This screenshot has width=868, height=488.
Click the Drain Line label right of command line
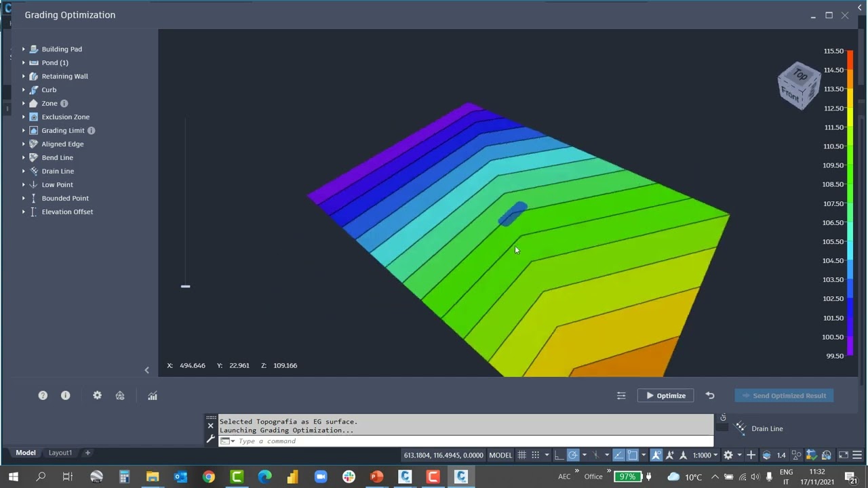(x=767, y=428)
